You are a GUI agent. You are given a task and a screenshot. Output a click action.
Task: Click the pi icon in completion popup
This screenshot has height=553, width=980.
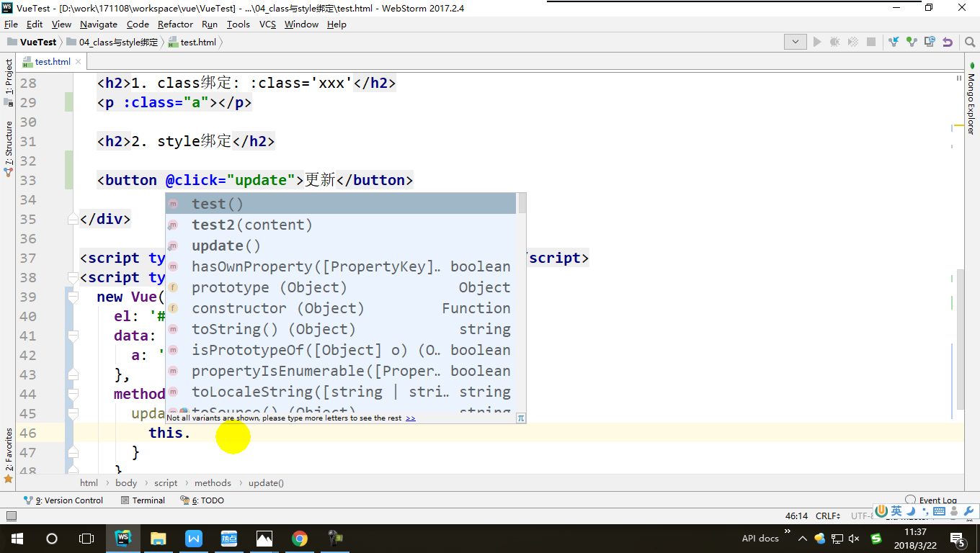point(520,418)
